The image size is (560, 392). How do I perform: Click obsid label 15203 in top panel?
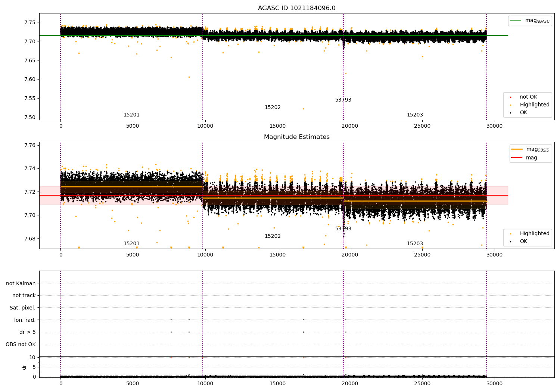415,115
